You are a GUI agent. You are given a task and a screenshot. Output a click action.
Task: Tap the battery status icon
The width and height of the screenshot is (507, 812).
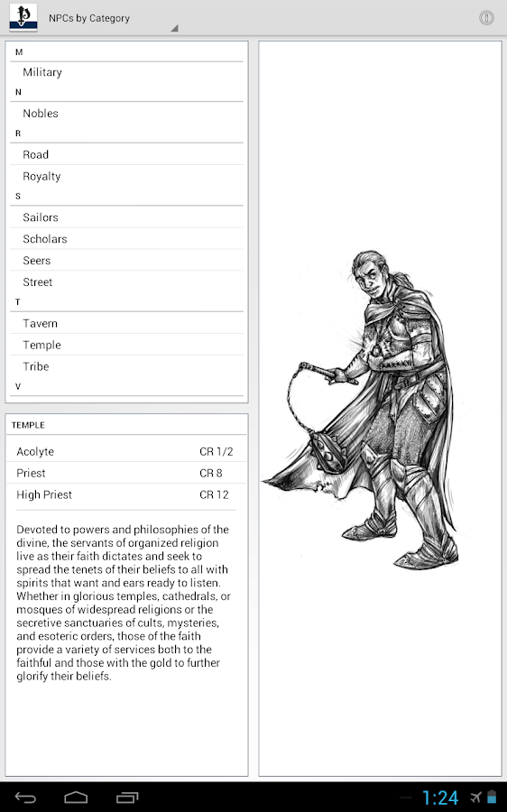pyautogui.click(x=492, y=798)
